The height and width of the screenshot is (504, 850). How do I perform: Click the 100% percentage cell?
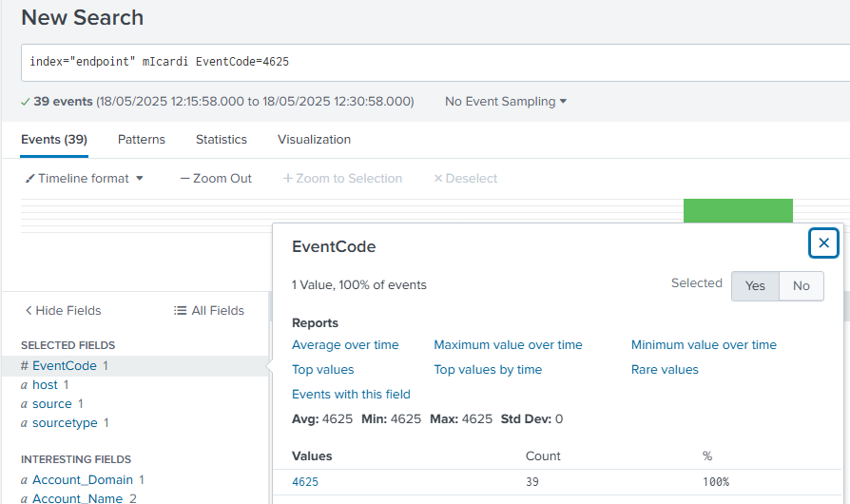716,482
